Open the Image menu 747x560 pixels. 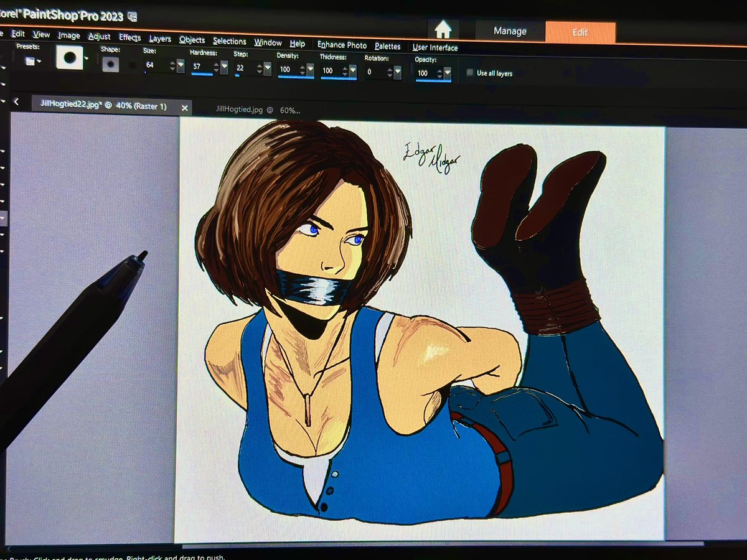coord(69,36)
